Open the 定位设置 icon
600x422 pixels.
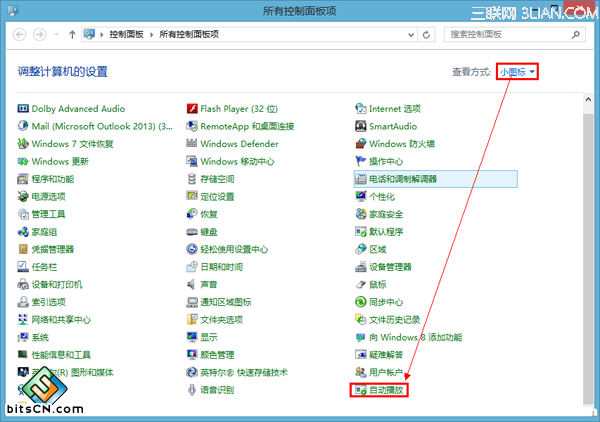coord(192,196)
